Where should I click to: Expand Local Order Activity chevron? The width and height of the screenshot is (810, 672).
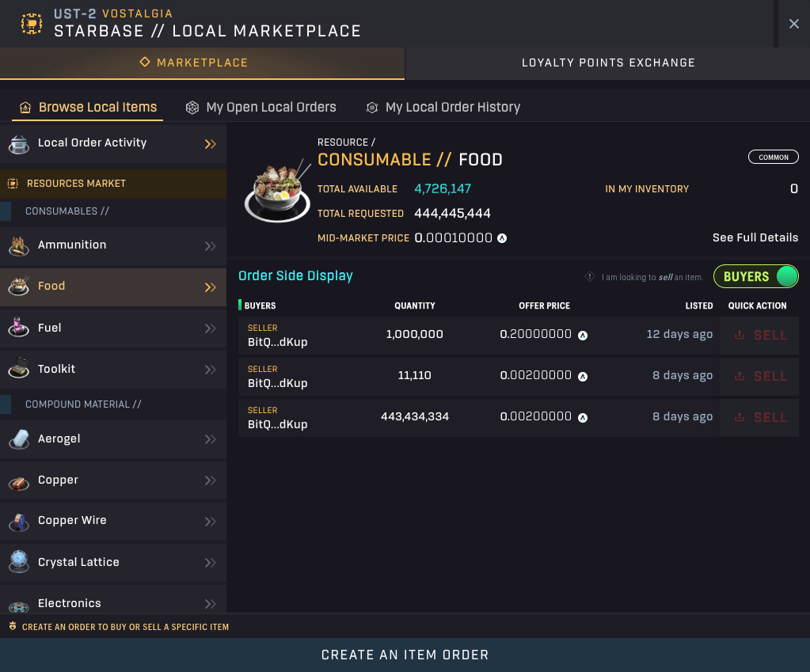click(x=211, y=144)
